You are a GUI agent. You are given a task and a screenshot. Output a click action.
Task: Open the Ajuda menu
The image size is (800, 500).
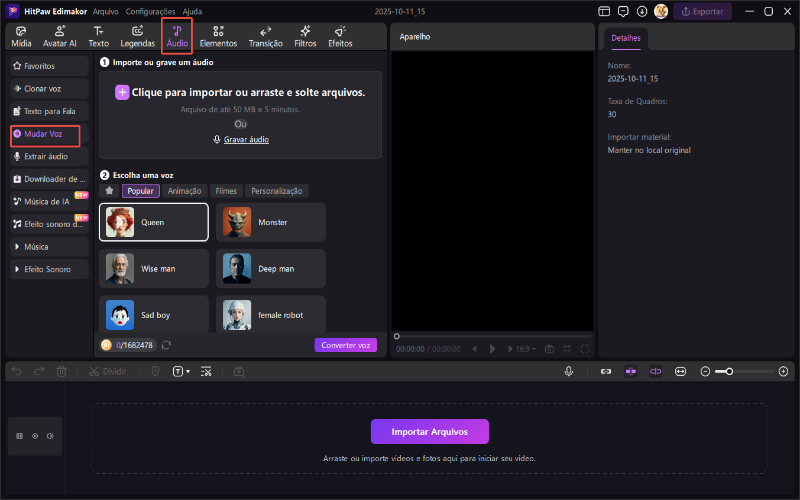[x=192, y=11]
